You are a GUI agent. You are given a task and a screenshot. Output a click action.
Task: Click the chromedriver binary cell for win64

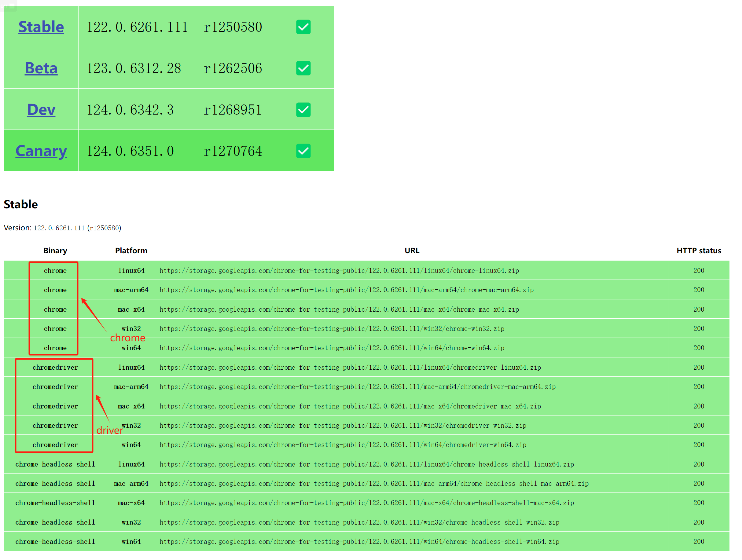[x=55, y=445]
